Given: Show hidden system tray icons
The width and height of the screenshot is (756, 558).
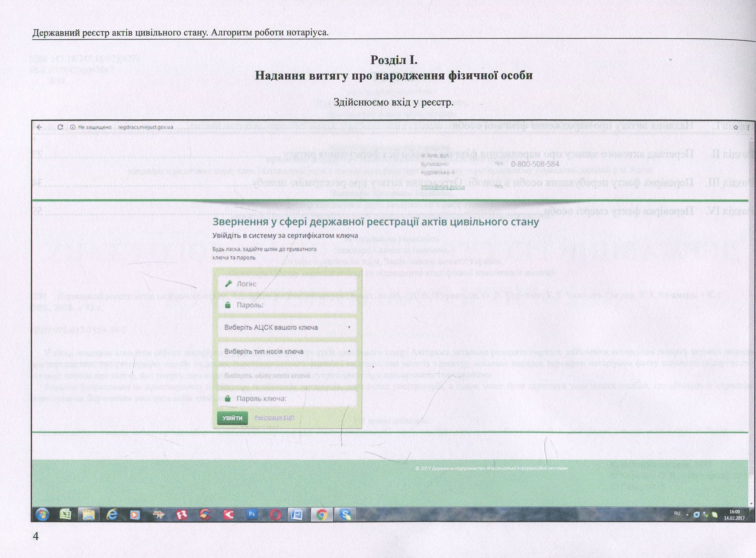Looking at the screenshot, I should coord(687,515).
